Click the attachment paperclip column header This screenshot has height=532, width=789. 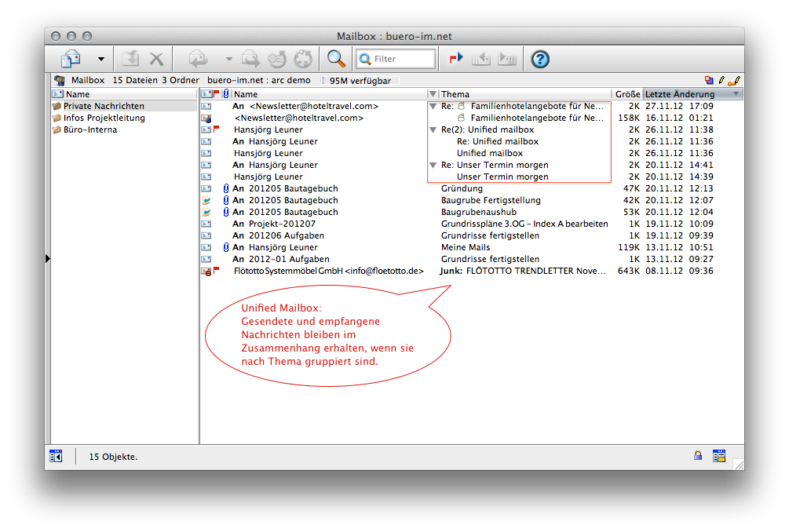[x=226, y=94]
